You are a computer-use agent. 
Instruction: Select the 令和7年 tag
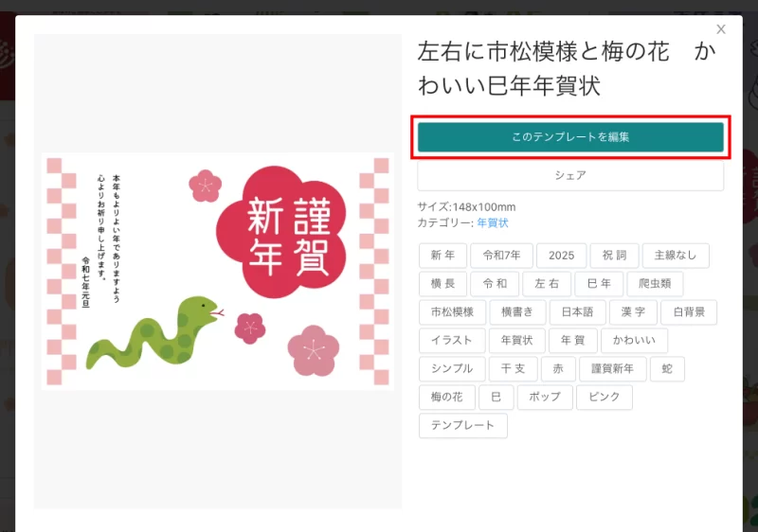(501, 256)
